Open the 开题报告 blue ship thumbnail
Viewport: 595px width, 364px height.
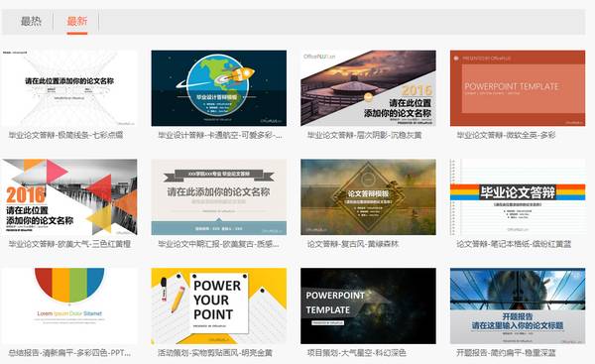coord(518,305)
